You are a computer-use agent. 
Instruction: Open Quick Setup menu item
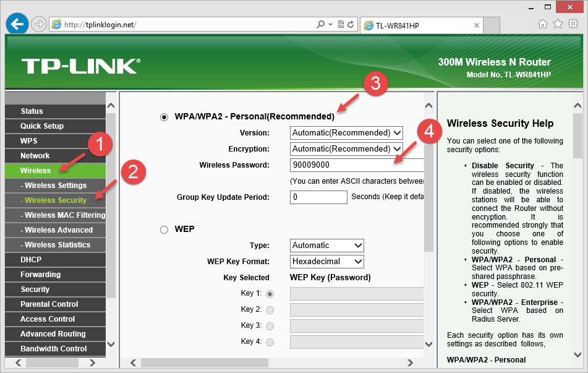point(56,126)
